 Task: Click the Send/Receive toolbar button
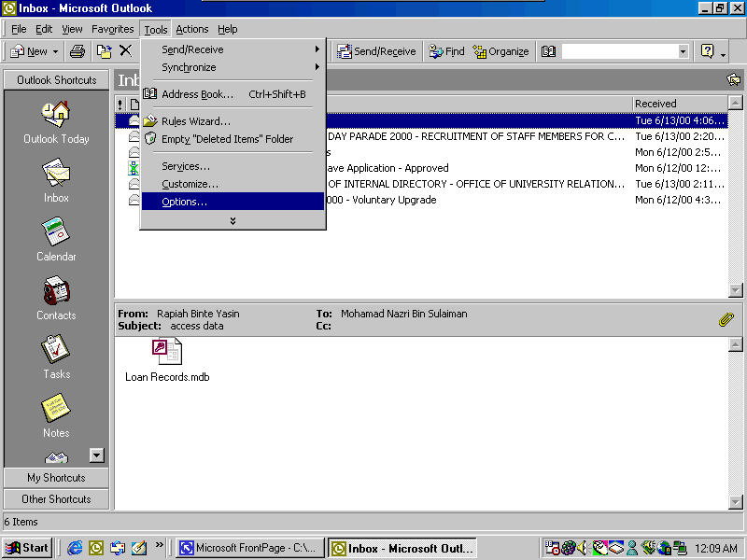[x=376, y=51]
